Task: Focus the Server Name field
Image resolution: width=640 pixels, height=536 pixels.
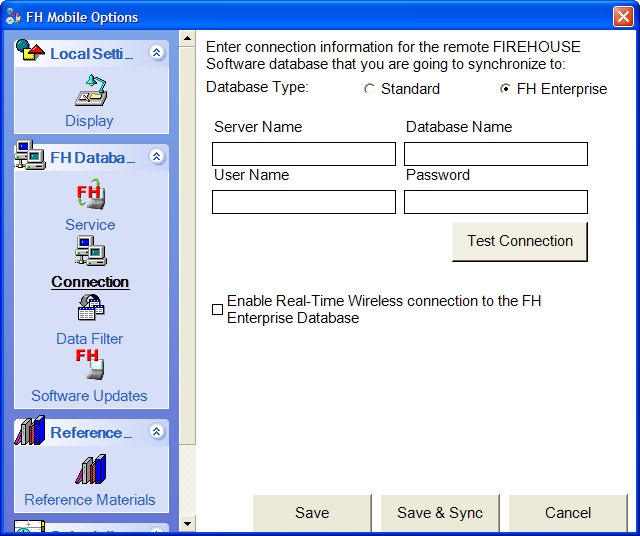Action: point(304,154)
